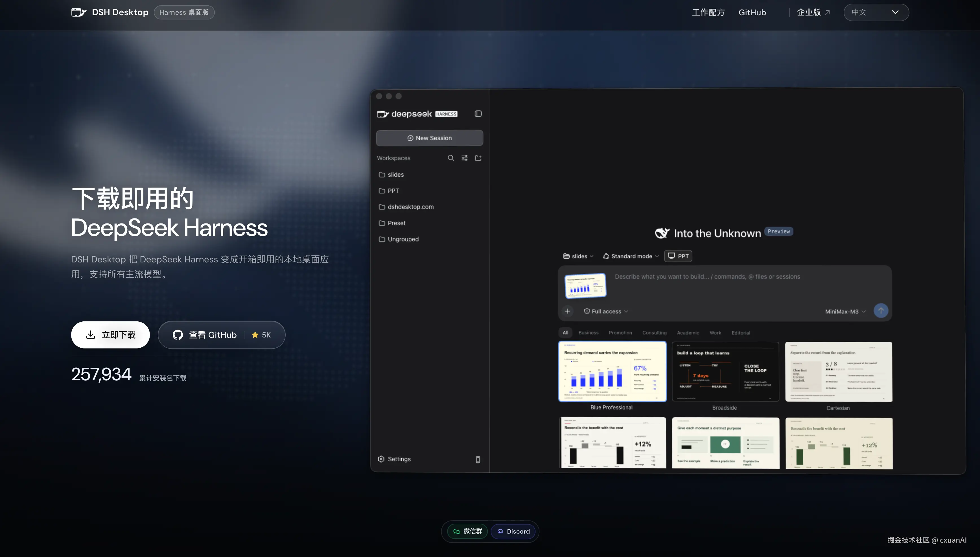This screenshot has height=557, width=980.
Task: Select the Consulting template tab
Action: (x=654, y=332)
